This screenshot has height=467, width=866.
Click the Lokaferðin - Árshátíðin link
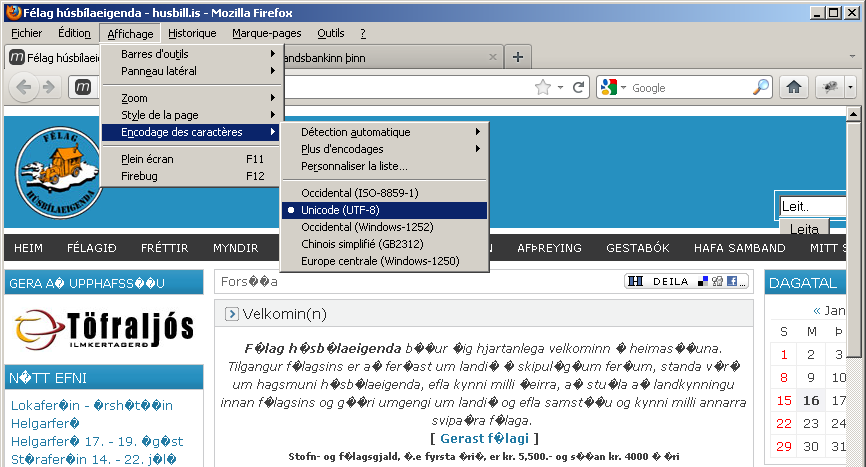(92, 405)
